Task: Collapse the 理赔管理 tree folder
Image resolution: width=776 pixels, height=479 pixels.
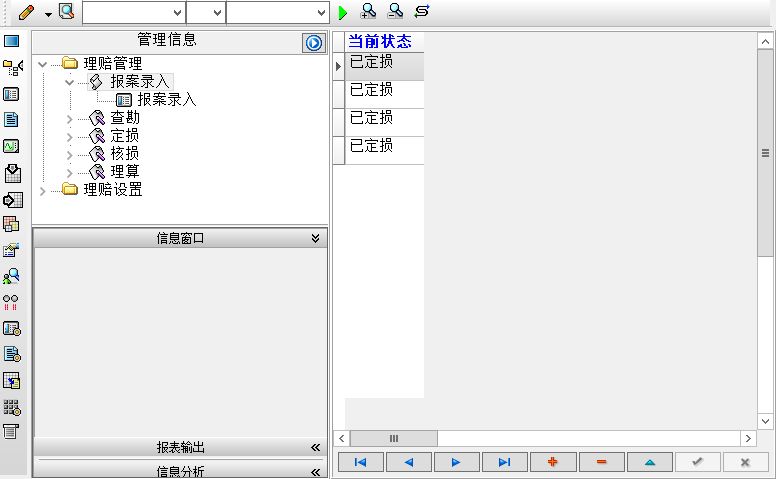Action: click(x=43, y=64)
